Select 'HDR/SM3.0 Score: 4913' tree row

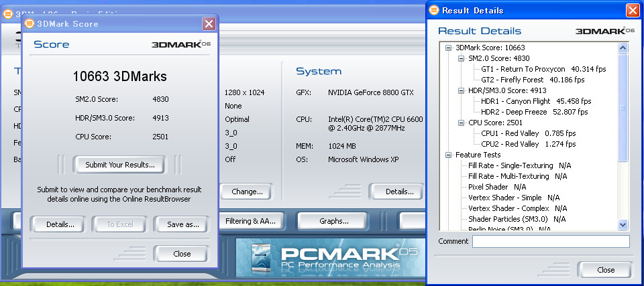tap(507, 90)
